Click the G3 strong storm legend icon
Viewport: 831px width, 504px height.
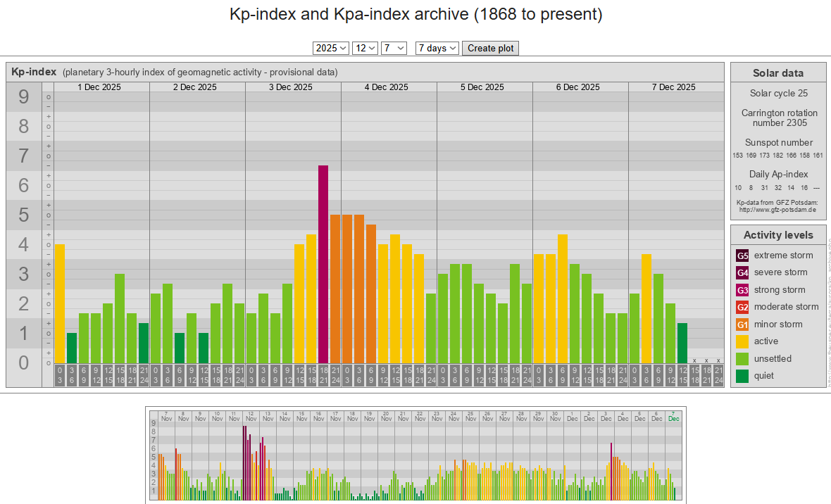pos(742,290)
